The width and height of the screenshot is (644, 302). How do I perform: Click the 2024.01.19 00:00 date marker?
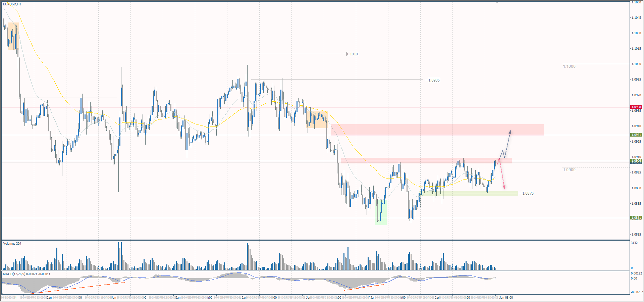tap(420, 298)
